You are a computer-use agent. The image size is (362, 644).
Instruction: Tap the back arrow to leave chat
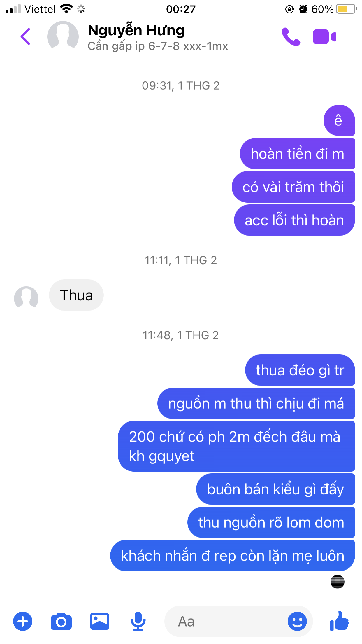pyautogui.click(x=26, y=37)
